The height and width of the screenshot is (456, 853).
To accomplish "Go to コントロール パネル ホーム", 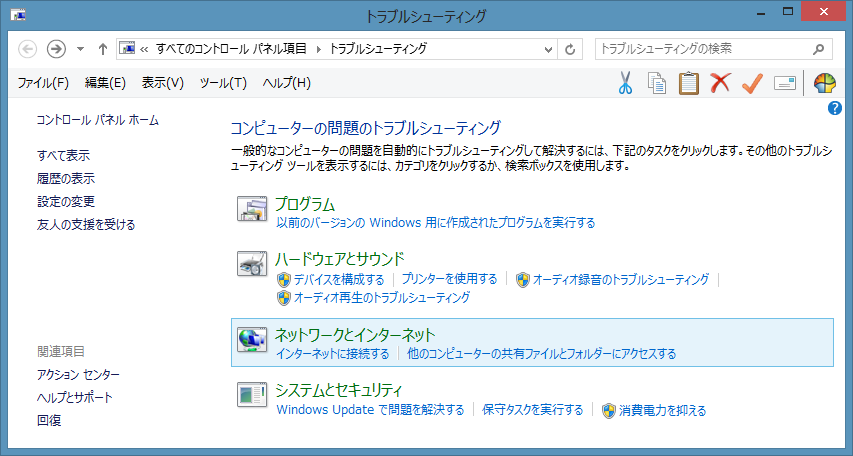I will click(97, 120).
